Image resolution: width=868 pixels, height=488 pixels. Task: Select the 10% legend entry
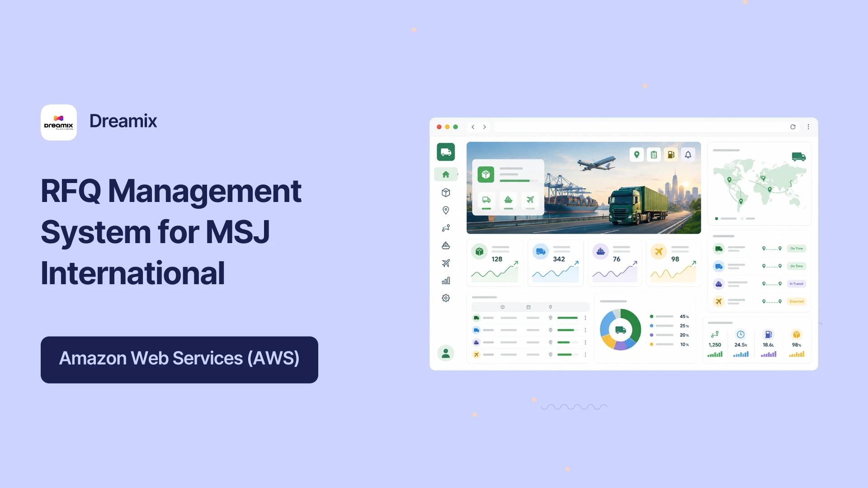[x=670, y=344]
